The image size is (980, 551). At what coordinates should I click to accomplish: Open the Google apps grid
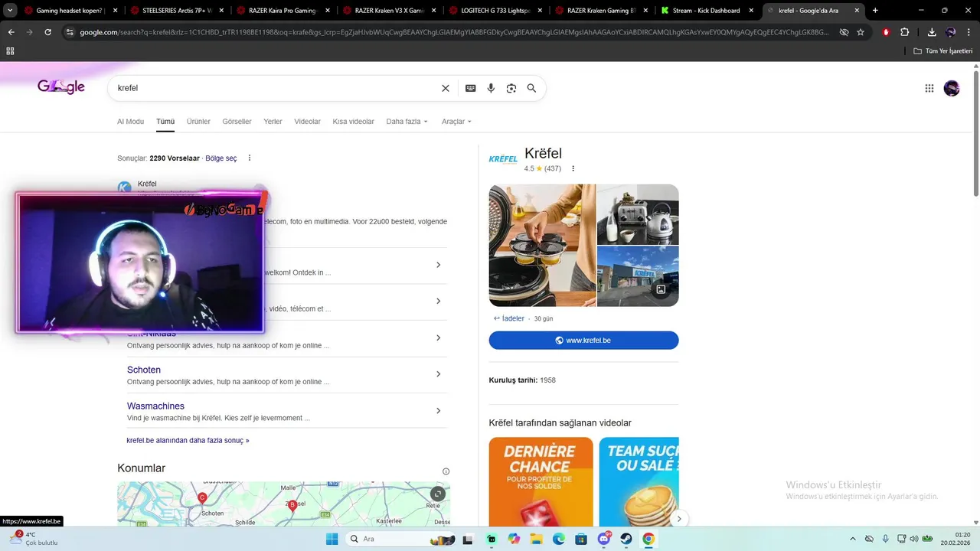(x=929, y=88)
